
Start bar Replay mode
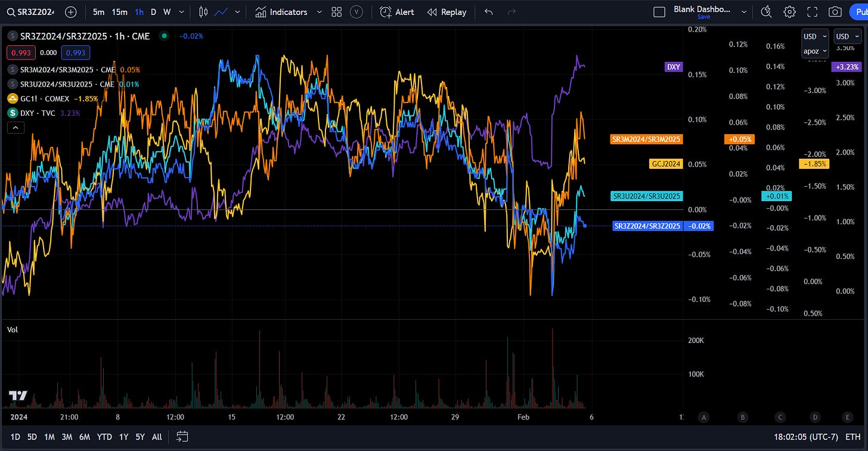click(x=447, y=12)
